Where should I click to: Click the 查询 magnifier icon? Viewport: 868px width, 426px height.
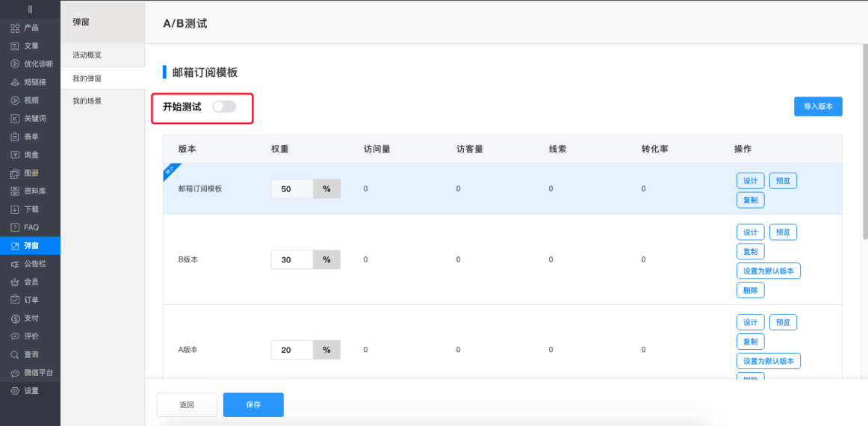tap(15, 354)
